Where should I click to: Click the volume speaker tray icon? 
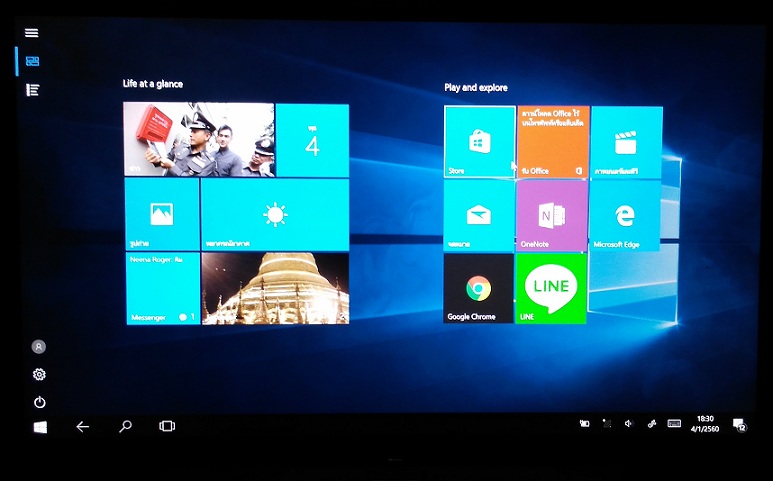pos(629,423)
